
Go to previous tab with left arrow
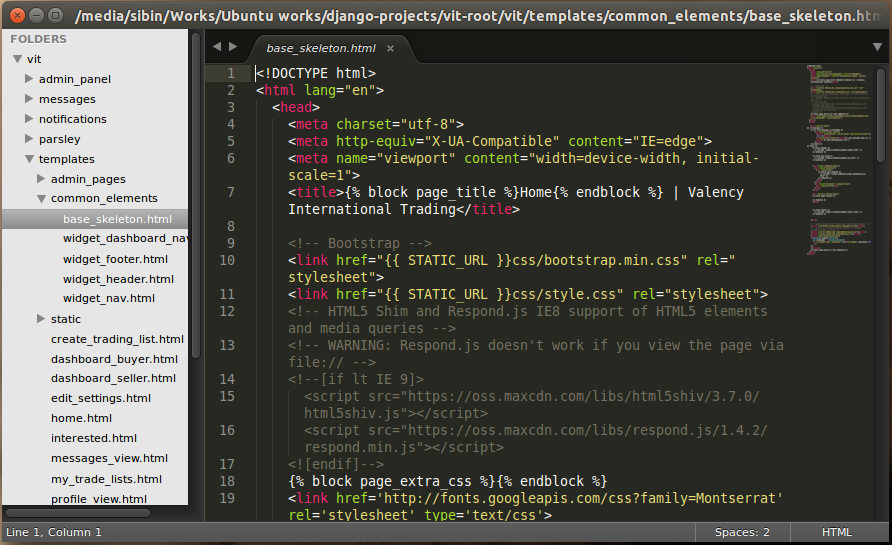click(217, 47)
